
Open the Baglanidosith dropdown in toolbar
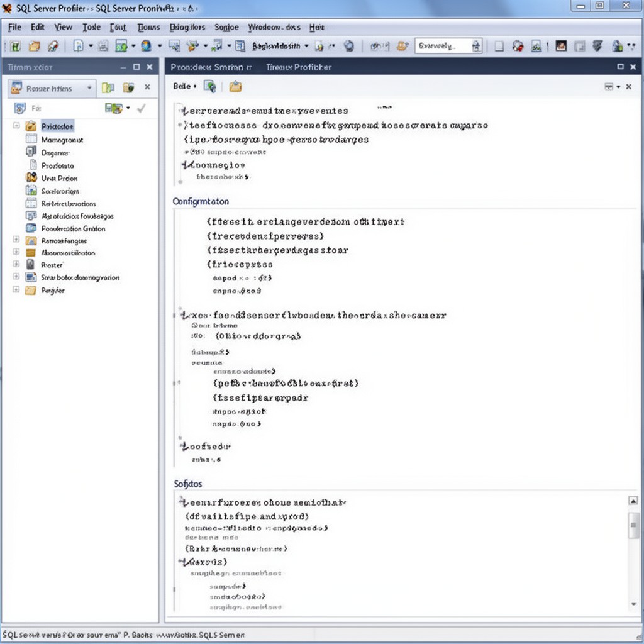pos(306,46)
